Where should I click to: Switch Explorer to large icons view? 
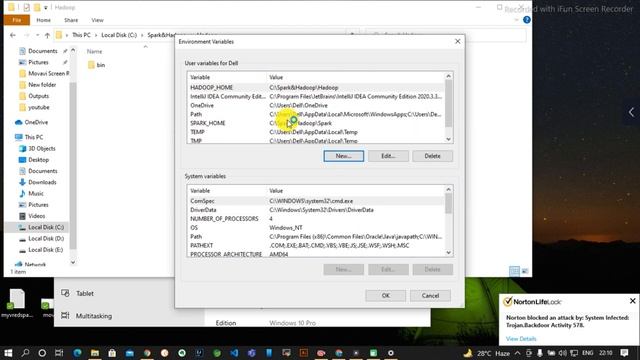525,271
